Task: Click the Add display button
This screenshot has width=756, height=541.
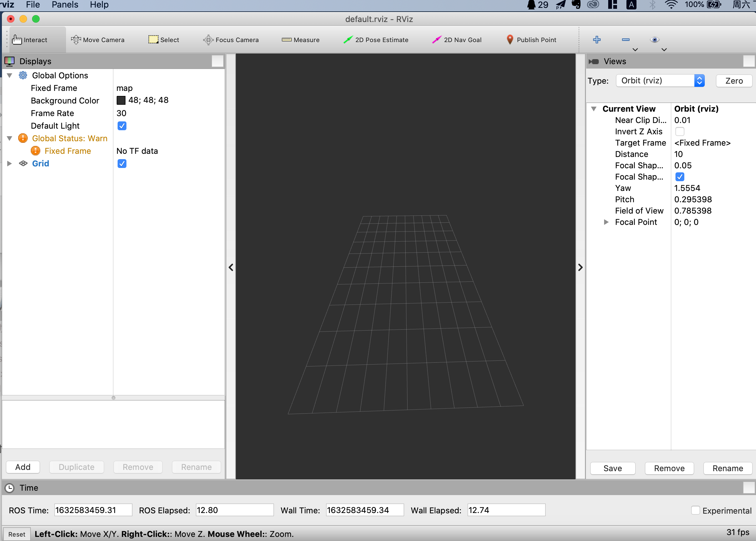Action: [23, 467]
